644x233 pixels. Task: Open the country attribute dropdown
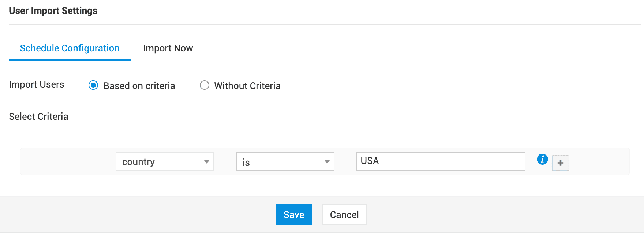tap(165, 161)
